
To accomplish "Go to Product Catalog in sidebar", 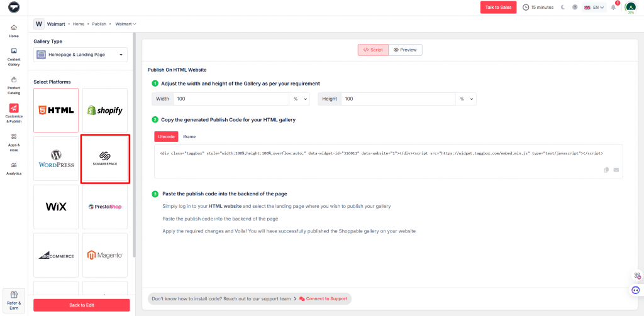I will [14, 84].
